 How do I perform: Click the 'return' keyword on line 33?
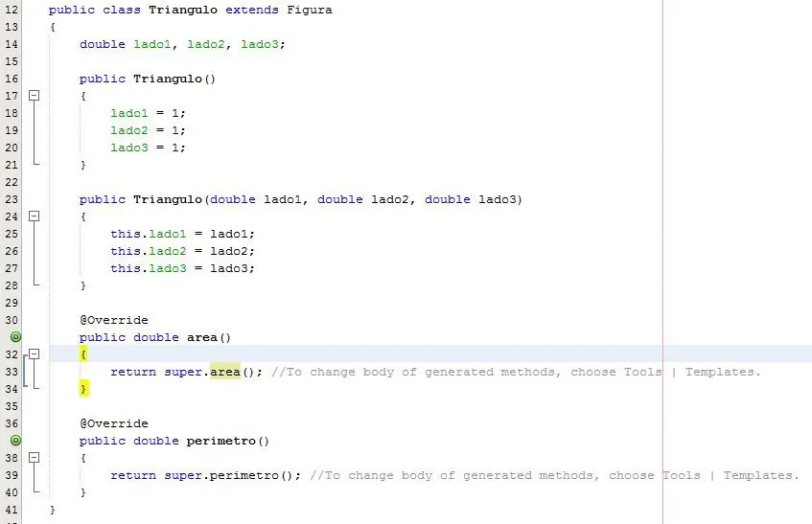click(133, 372)
